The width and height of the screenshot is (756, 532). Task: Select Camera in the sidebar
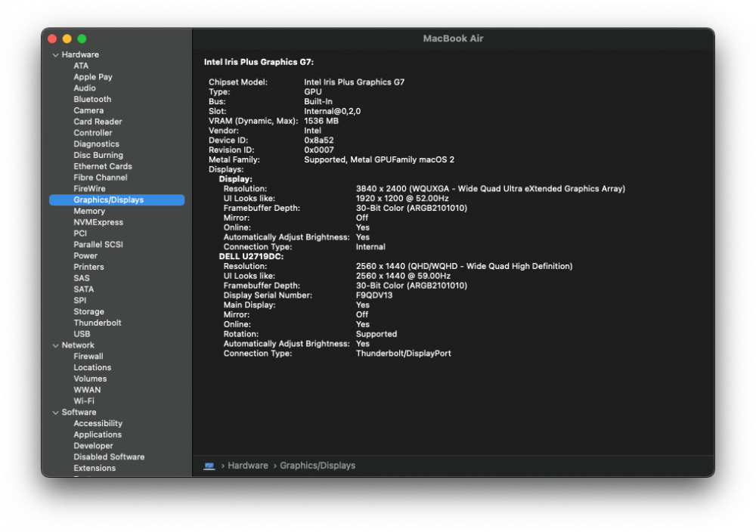tap(88, 110)
